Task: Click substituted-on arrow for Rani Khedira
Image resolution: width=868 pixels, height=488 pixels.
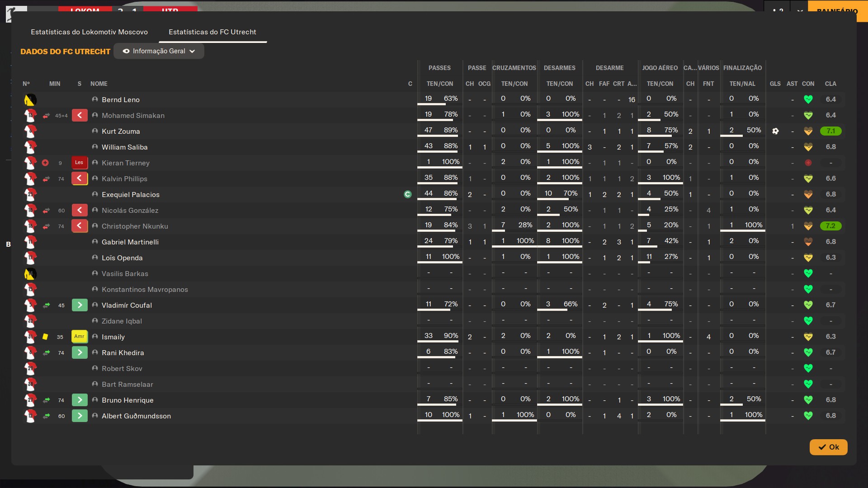Action: coord(80,352)
